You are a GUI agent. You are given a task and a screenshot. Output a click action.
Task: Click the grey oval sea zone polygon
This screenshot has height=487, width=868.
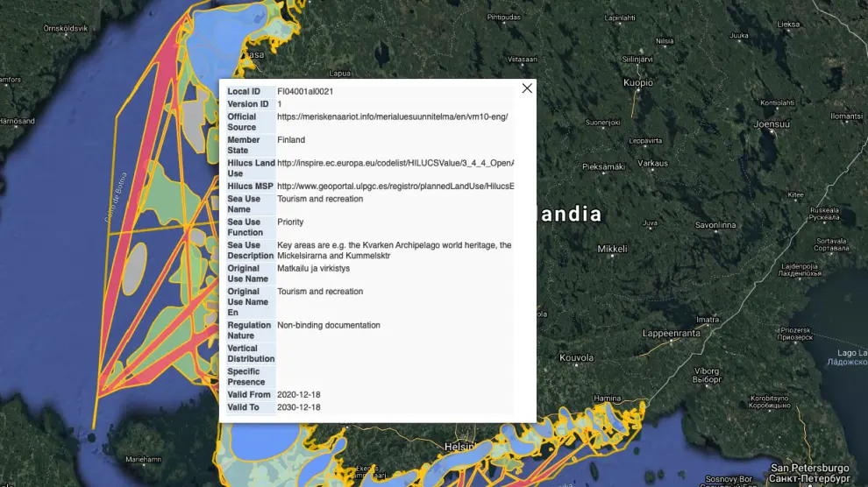134,268
